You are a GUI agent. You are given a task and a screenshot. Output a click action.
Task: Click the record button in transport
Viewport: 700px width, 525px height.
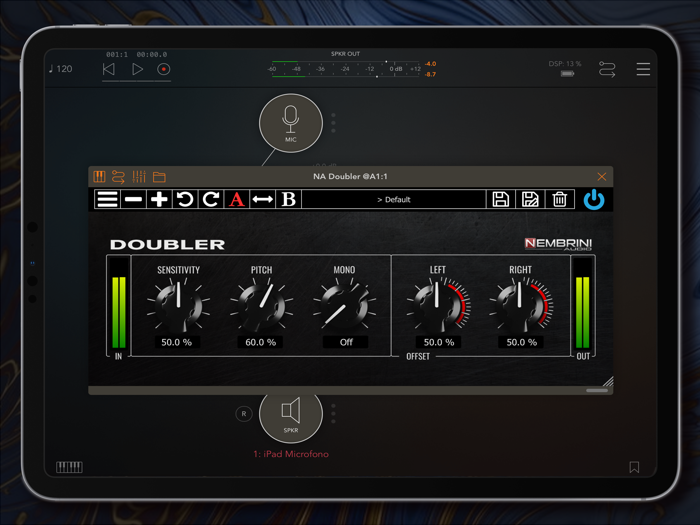[x=164, y=69]
